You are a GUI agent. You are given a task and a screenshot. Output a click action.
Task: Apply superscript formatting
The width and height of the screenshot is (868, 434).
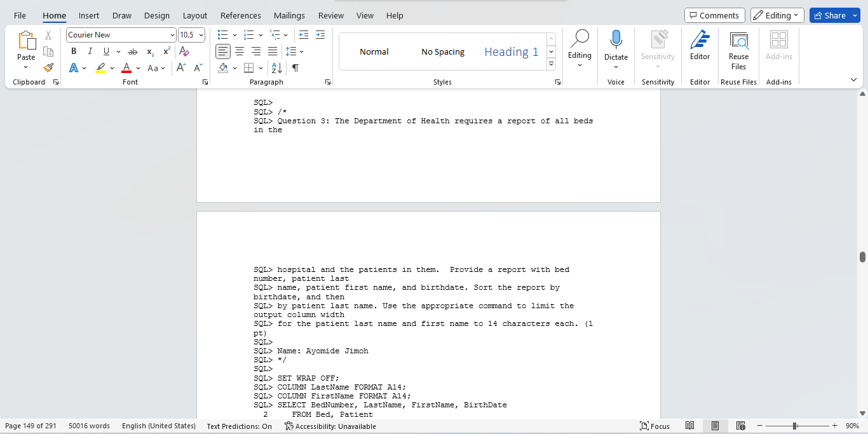pyautogui.click(x=166, y=51)
